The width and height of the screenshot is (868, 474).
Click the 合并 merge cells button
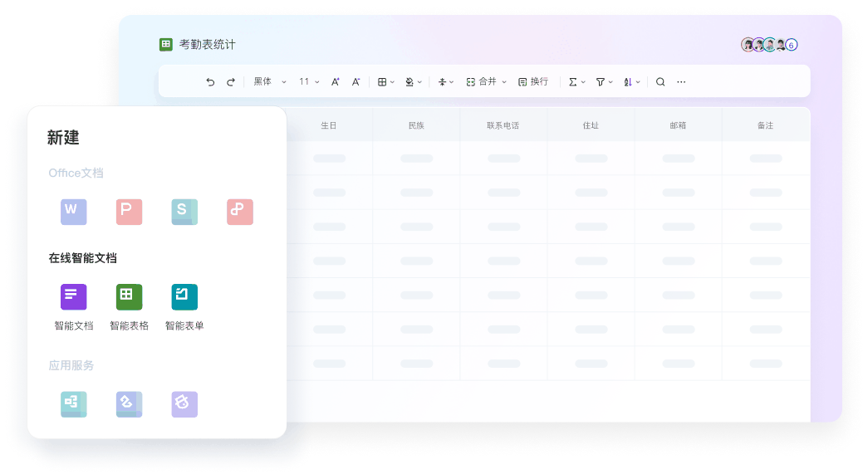point(481,82)
